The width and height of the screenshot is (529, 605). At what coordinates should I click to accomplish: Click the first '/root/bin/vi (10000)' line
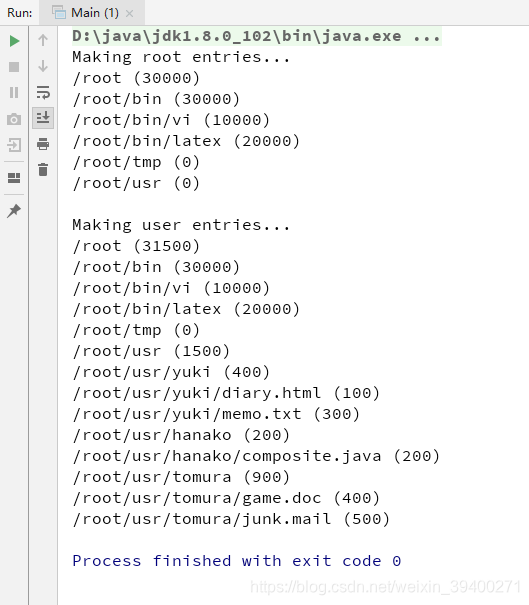[x=171, y=120]
